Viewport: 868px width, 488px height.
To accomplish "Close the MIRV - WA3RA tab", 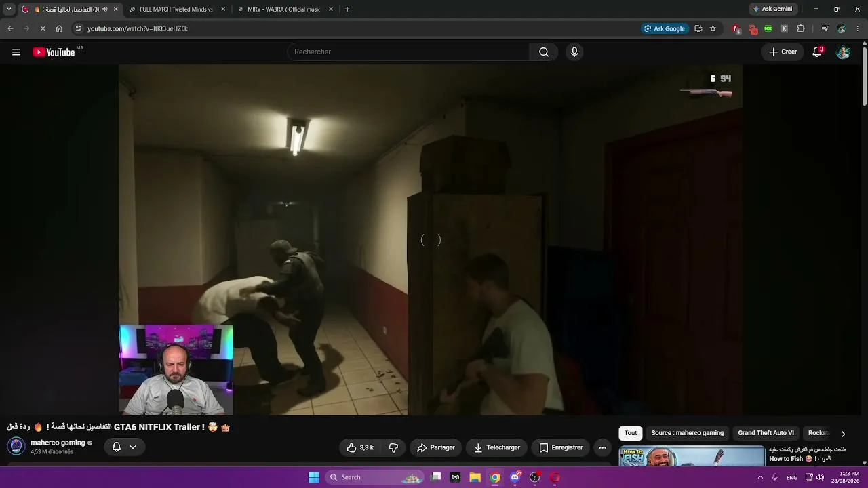I will 331,9.
